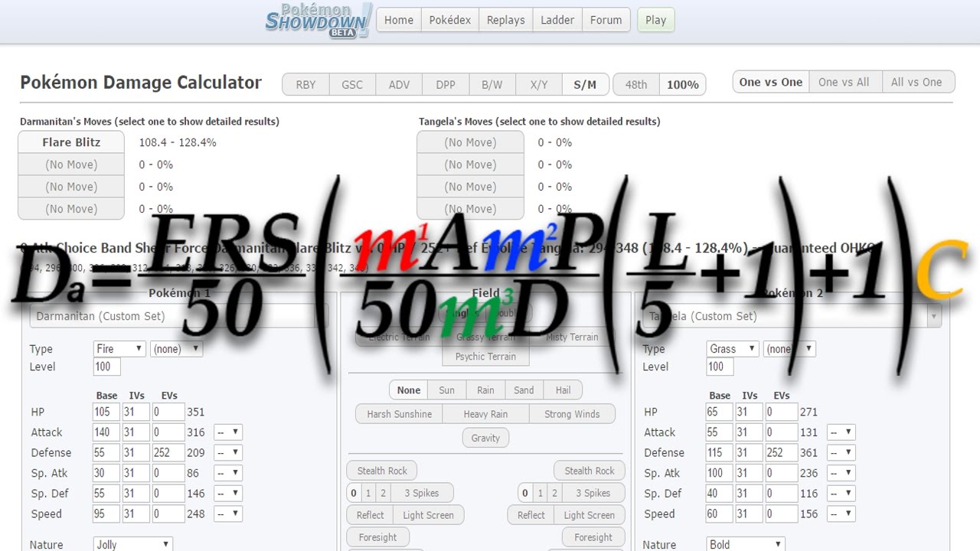Open the Forum link in the header

[x=606, y=21]
